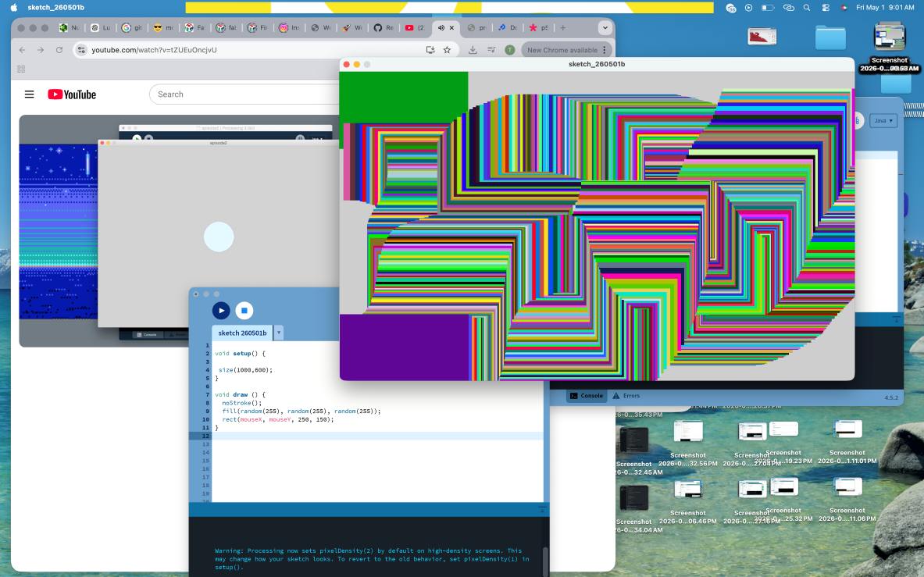
Task: Reload the page in Chrome
Action: pos(59,50)
